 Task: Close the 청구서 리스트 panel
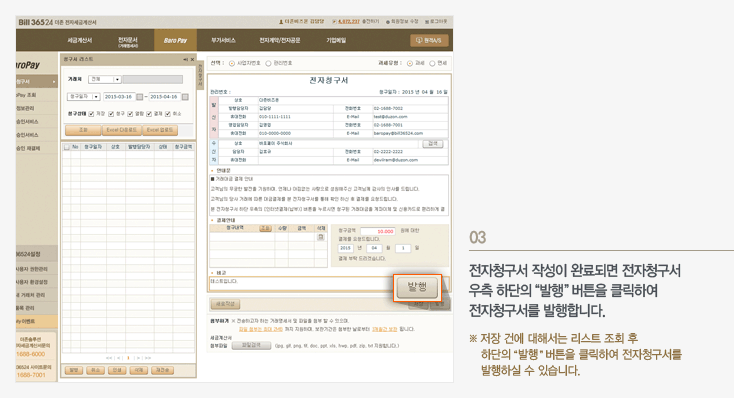coord(192,59)
